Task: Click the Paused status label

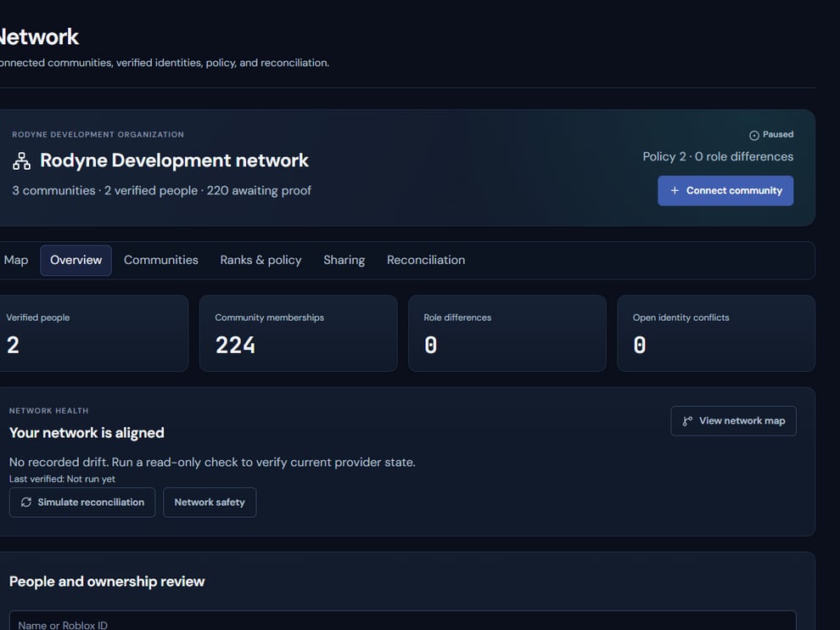Action: (778, 135)
